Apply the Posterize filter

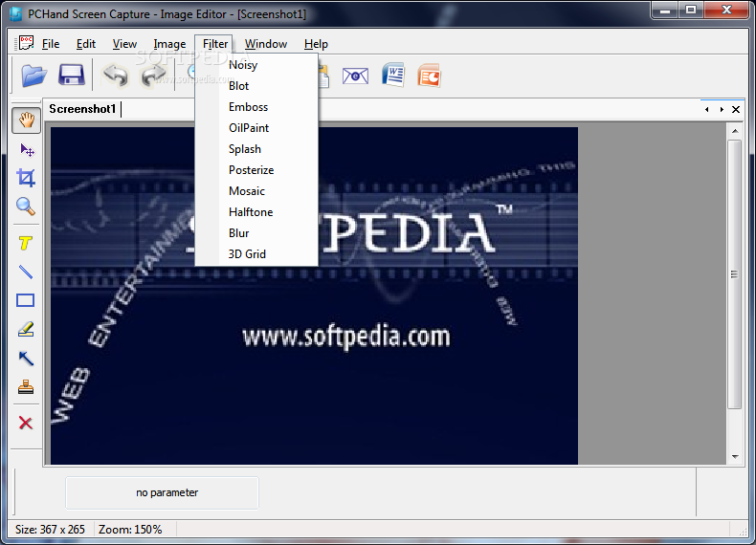click(256, 170)
